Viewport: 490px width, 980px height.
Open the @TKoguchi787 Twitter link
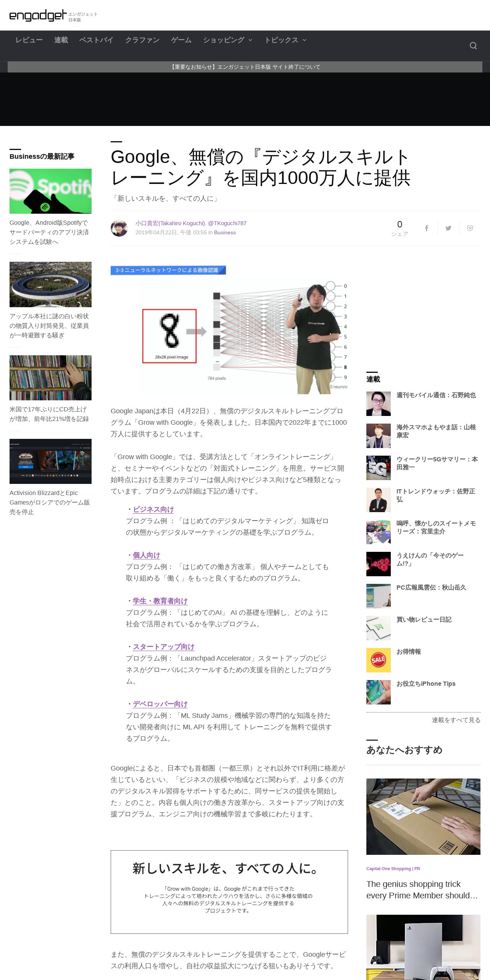(227, 223)
